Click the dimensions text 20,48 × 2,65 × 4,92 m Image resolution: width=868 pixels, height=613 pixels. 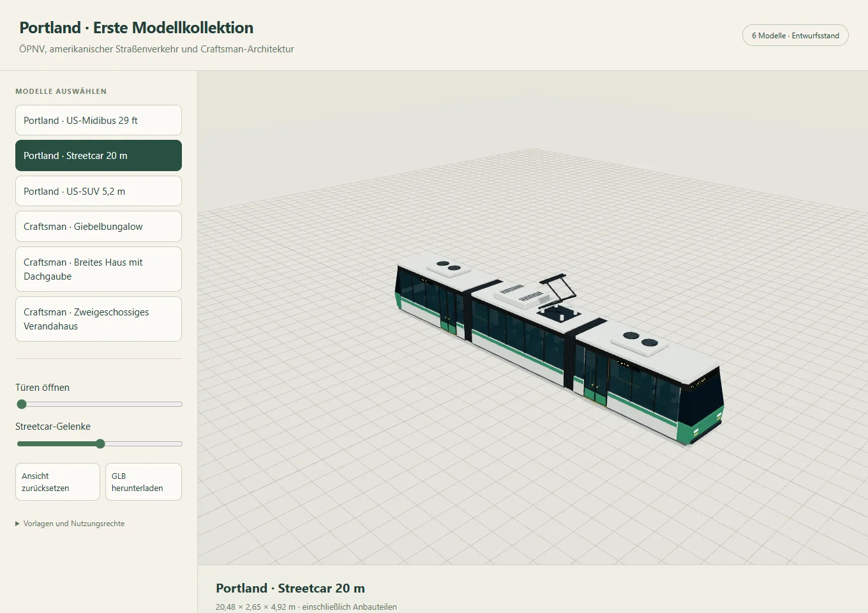coord(256,607)
